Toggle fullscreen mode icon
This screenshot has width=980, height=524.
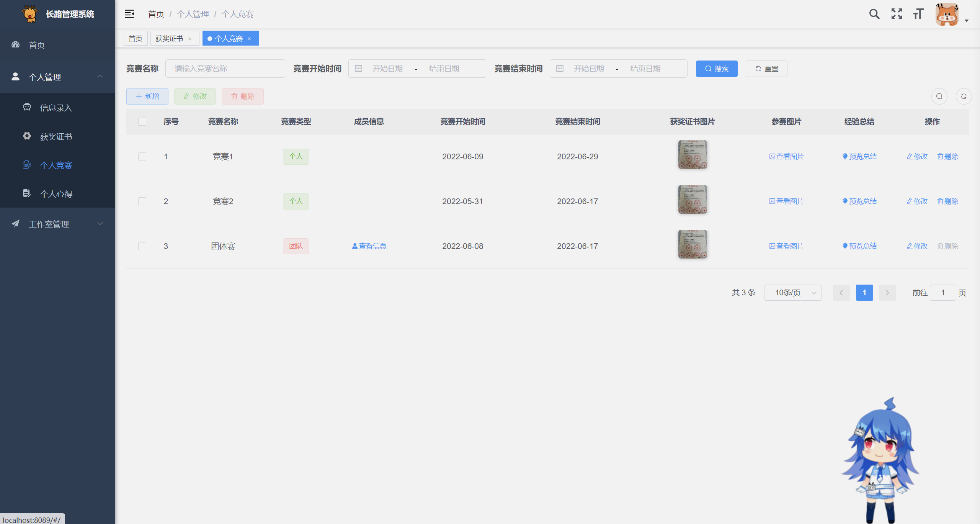[897, 14]
